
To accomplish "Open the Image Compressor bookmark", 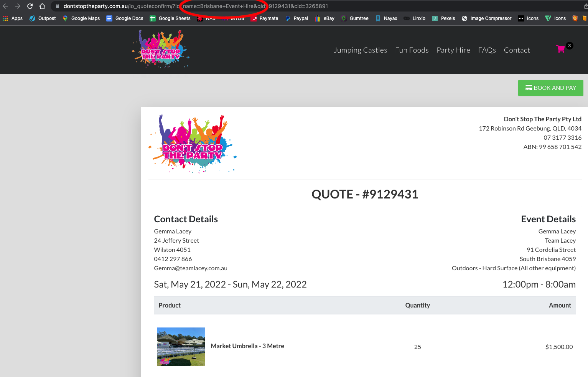I will 486,18.
